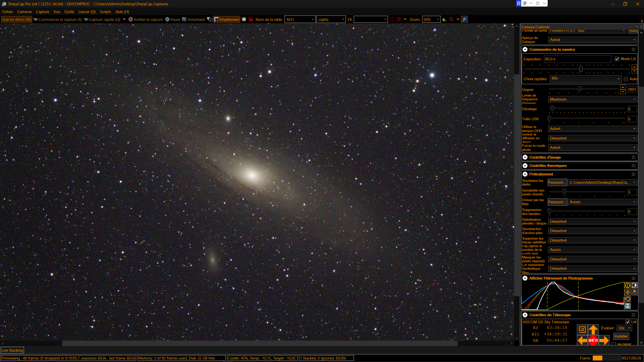Viewport: 644px width, 362px height.
Task: Move telescope with the up arrow
Action: pyautogui.click(x=593, y=329)
